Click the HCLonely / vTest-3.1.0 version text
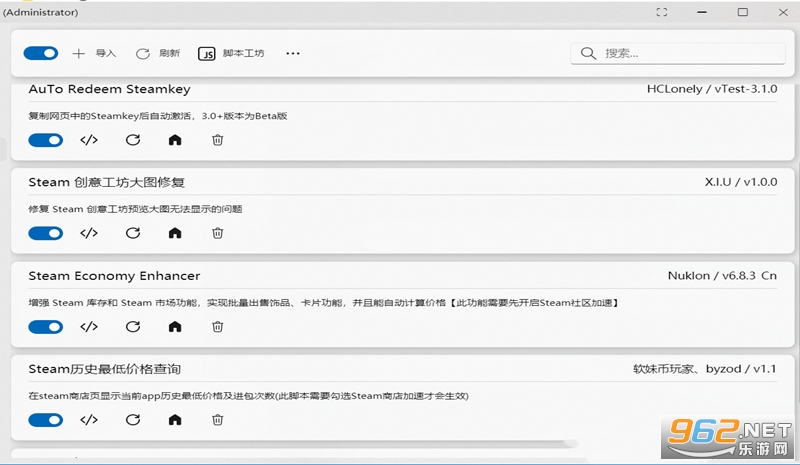Viewport: 800px width, 465px height. [x=712, y=89]
